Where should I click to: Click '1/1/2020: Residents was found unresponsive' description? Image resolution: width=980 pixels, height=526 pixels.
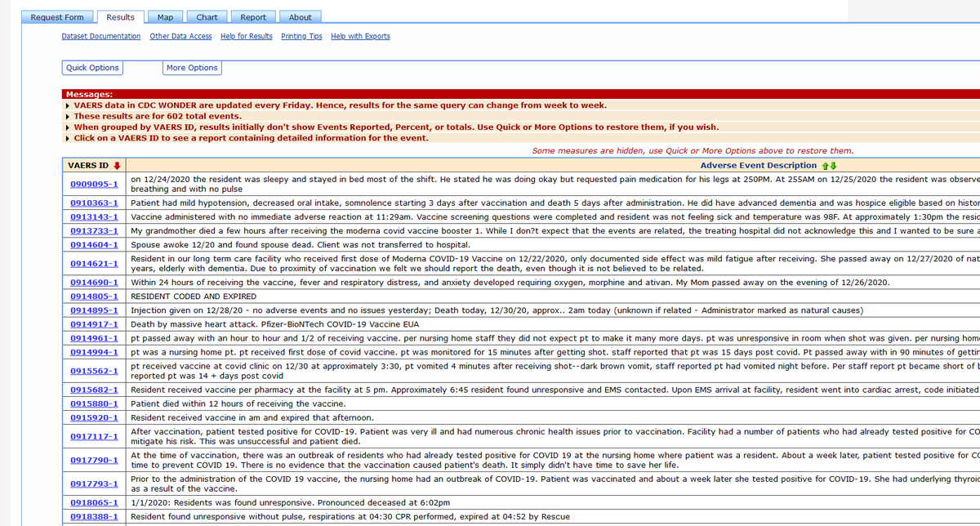290,502
